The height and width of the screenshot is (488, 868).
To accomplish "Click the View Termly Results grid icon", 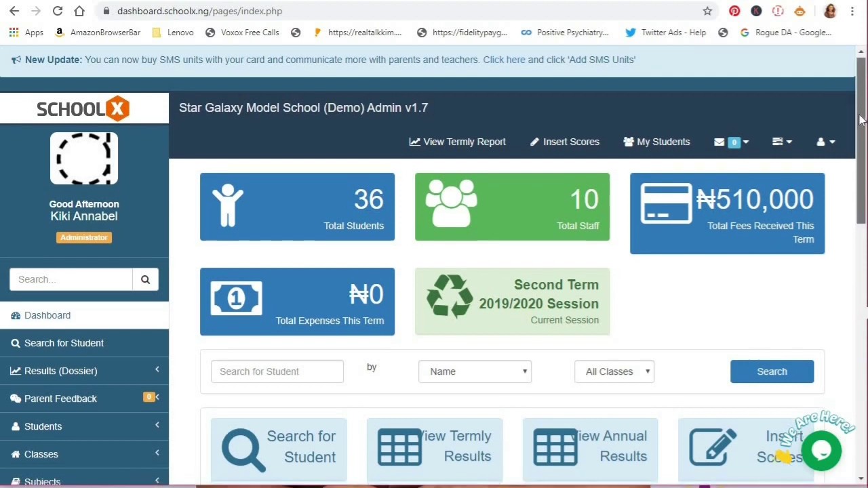I will 399,447.
